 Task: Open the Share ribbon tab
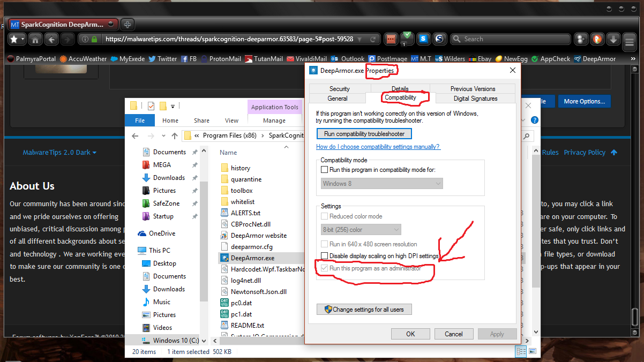[x=202, y=120]
